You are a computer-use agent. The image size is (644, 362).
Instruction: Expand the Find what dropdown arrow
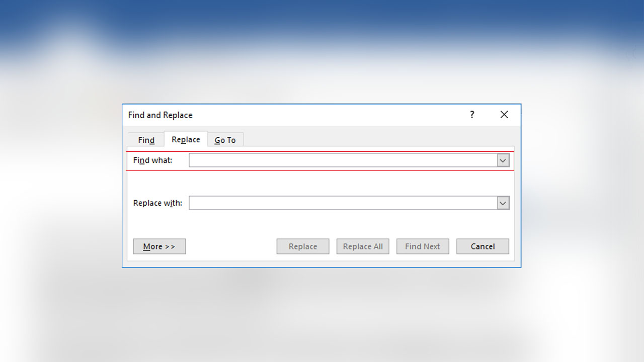click(503, 160)
